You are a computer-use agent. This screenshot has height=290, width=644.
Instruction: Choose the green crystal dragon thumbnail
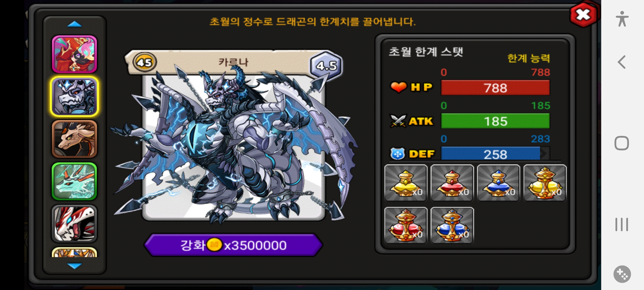[74, 181]
